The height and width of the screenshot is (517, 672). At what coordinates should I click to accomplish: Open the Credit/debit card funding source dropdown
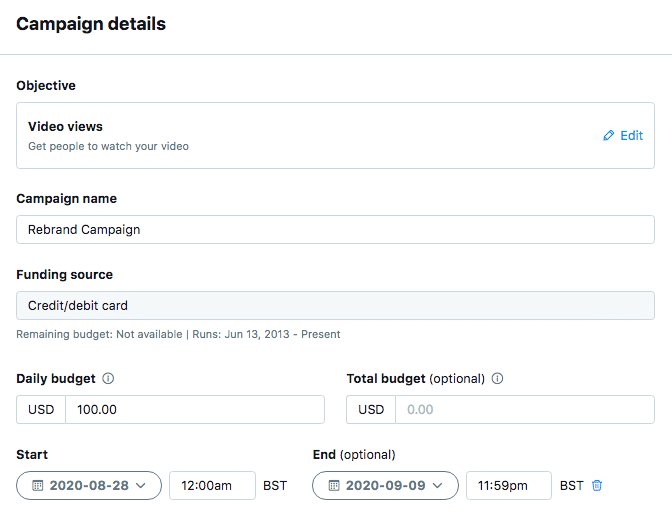point(335,305)
